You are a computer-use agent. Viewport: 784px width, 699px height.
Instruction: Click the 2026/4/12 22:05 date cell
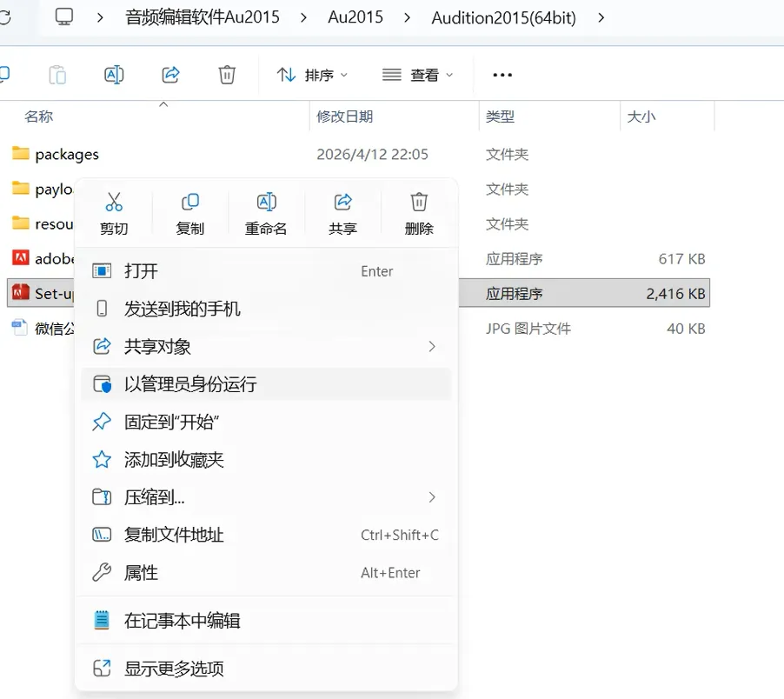point(372,154)
